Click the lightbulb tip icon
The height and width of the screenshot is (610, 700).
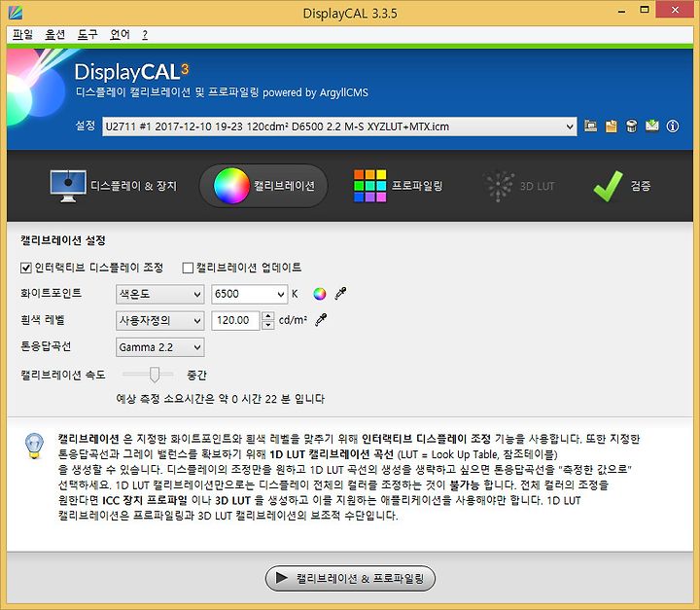(35, 446)
